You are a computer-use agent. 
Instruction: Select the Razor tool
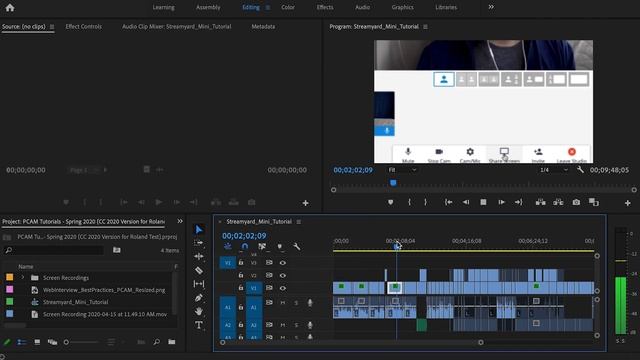[x=199, y=270]
